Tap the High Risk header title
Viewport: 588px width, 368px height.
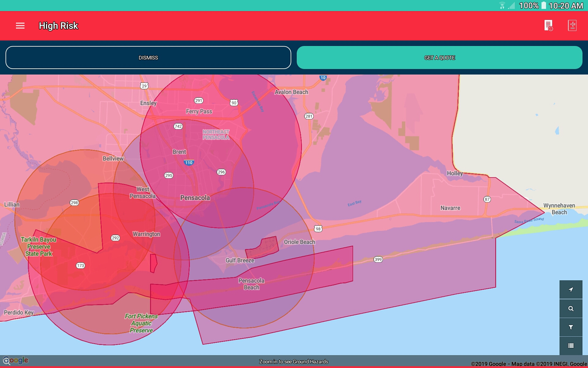pyautogui.click(x=58, y=26)
